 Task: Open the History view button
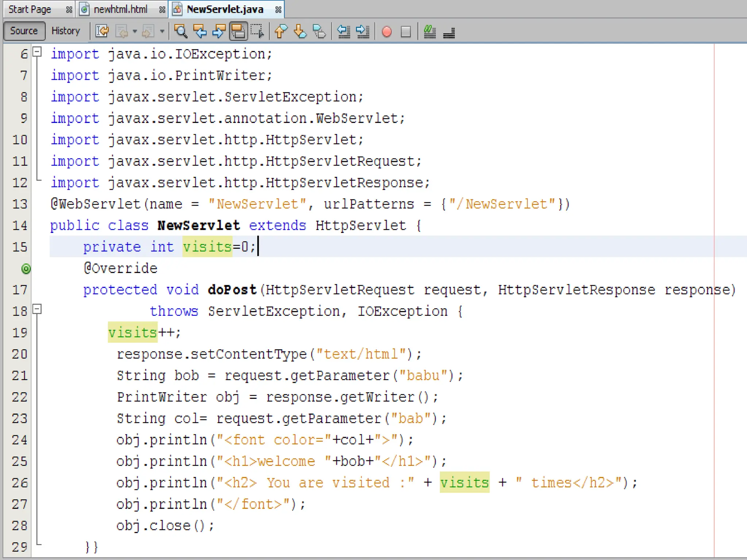tap(66, 31)
